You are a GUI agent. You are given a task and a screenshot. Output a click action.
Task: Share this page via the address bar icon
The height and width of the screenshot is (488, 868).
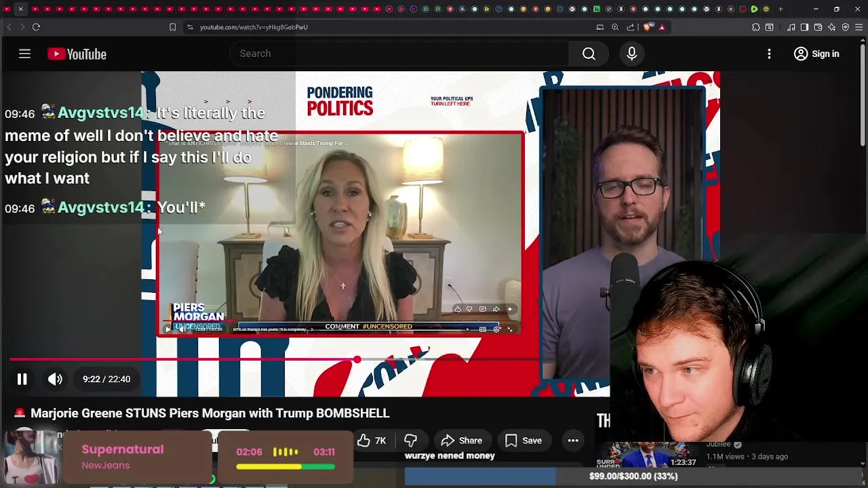(x=631, y=27)
